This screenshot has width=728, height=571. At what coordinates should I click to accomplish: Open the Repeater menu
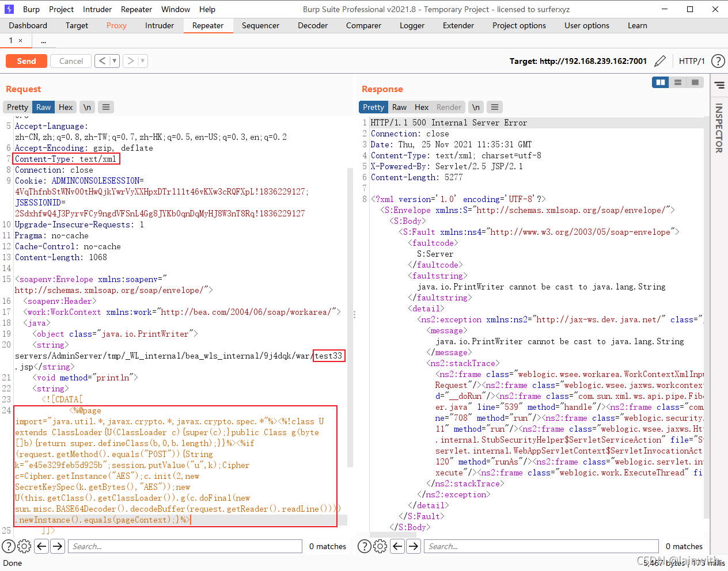click(x=136, y=9)
